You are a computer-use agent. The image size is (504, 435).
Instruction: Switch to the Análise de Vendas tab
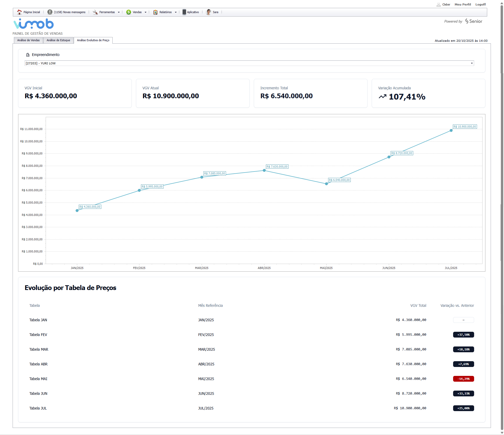[28, 40]
